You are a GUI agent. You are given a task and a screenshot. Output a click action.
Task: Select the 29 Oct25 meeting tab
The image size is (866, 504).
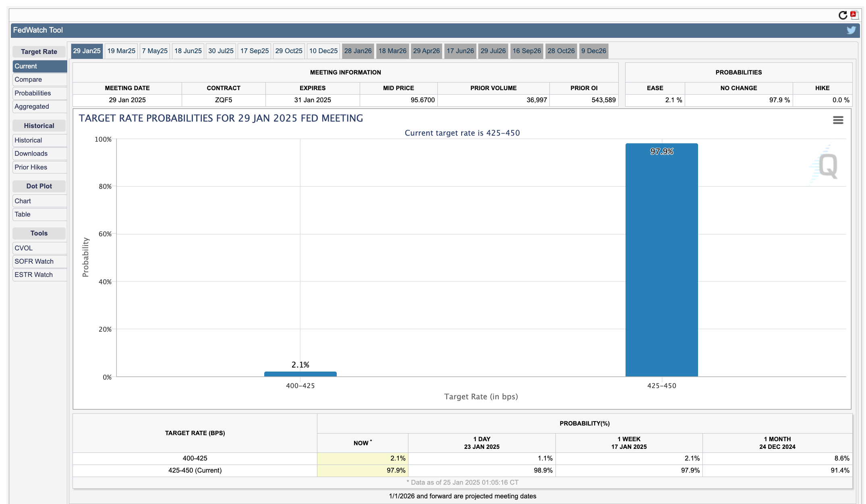(289, 51)
